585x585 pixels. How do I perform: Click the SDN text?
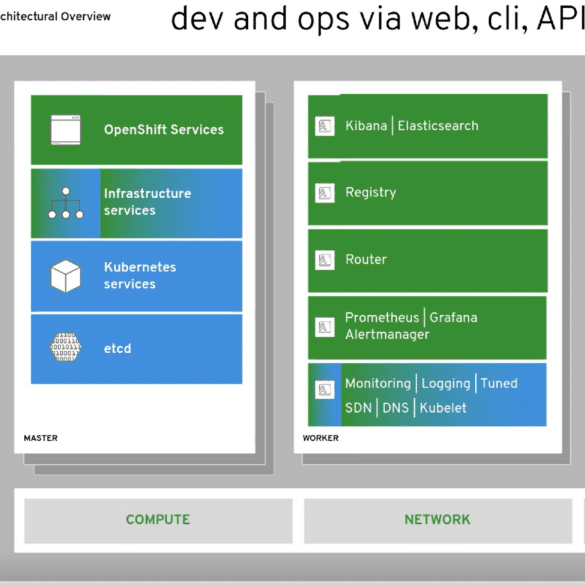click(x=359, y=408)
